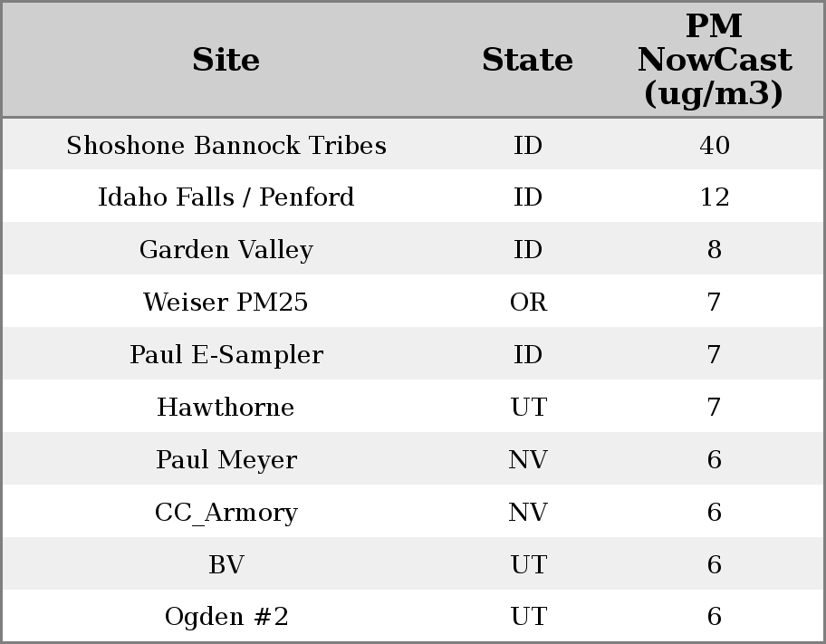826x644 pixels.
Task: Select the Idaho Falls / Penford row
Action: 226,197
